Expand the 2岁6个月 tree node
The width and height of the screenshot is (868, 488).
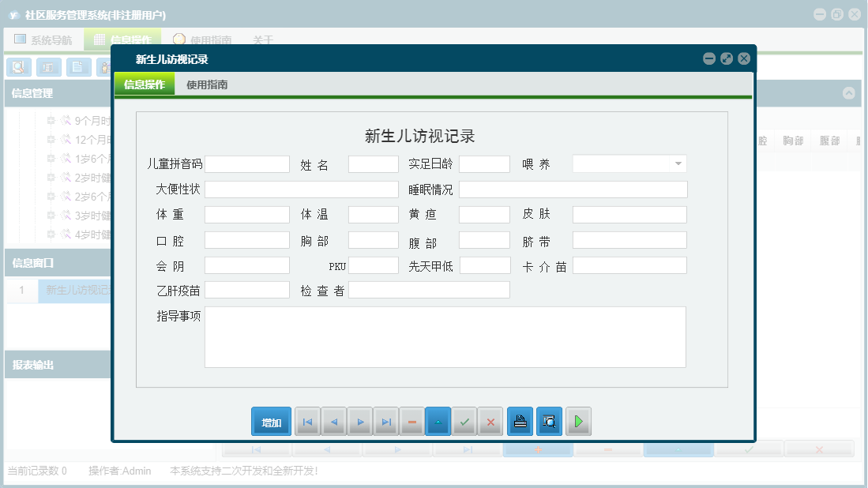(51, 197)
